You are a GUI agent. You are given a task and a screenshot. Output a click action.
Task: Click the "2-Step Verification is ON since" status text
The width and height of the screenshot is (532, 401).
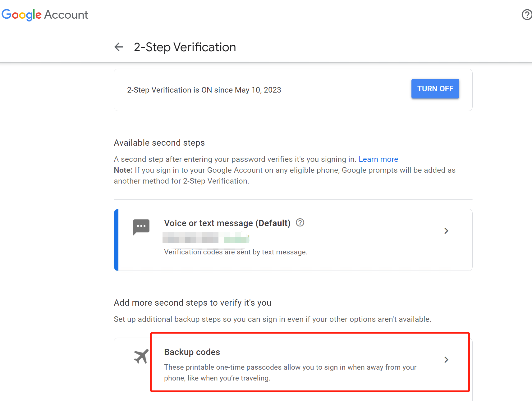click(204, 90)
